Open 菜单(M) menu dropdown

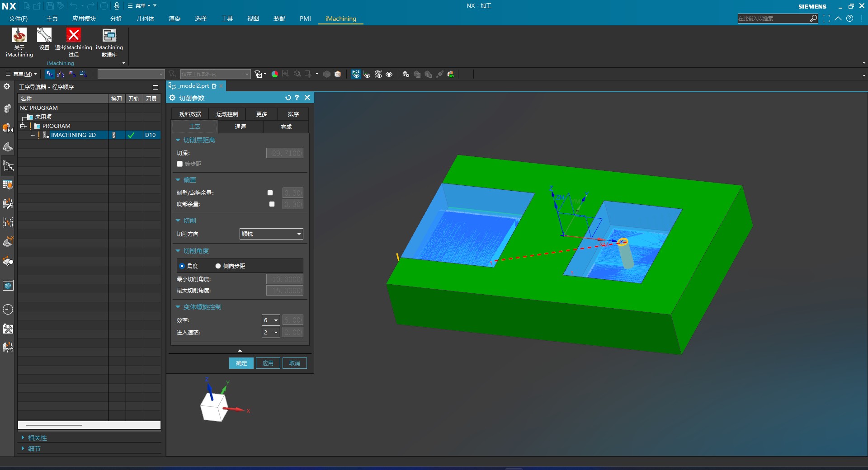pos(21,74)
